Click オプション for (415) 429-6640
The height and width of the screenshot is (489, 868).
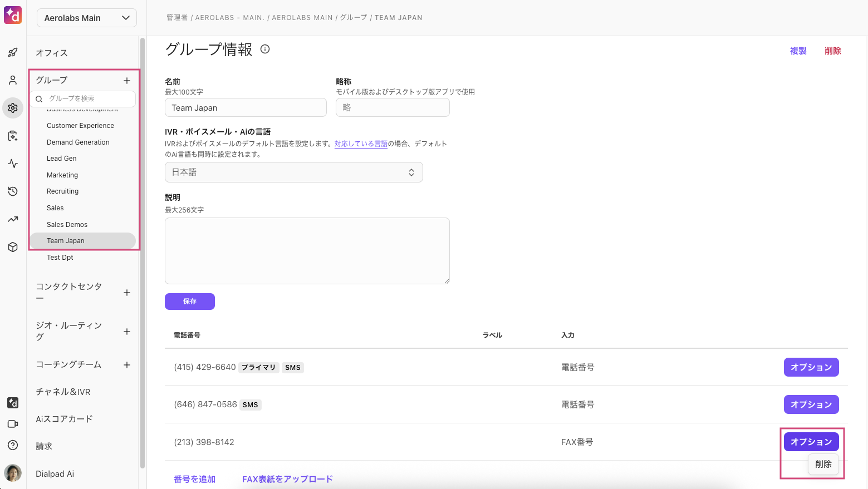[811, 367]
